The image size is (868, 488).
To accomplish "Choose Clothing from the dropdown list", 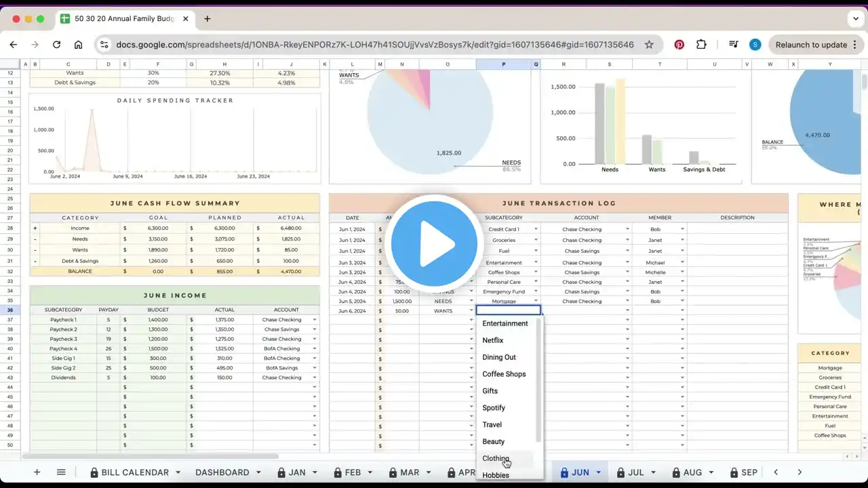I will [496, 459].
